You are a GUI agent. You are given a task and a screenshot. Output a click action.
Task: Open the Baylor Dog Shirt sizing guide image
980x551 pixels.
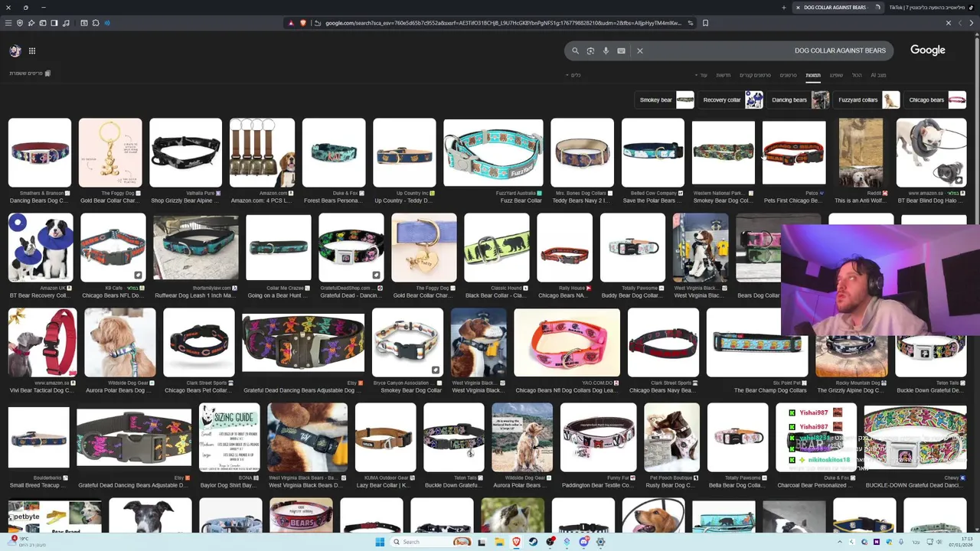pos(229,438)
